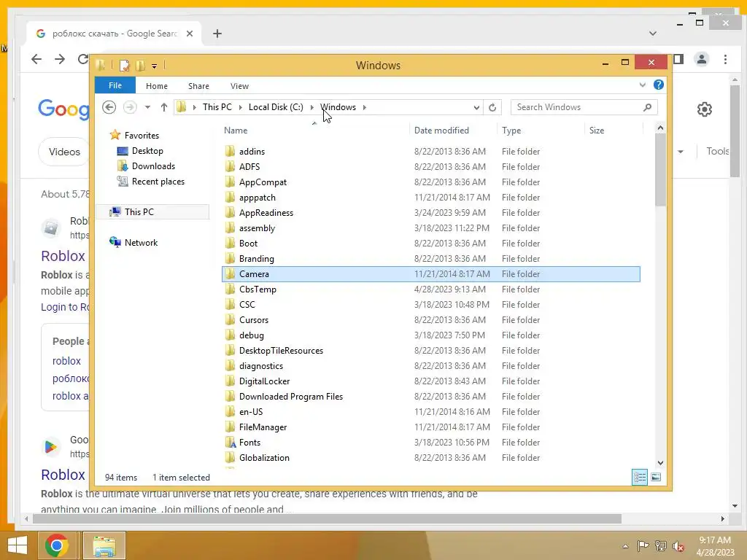The image size is (747, 560).
Task: Sort by Size column header
Action: [614, 131]
